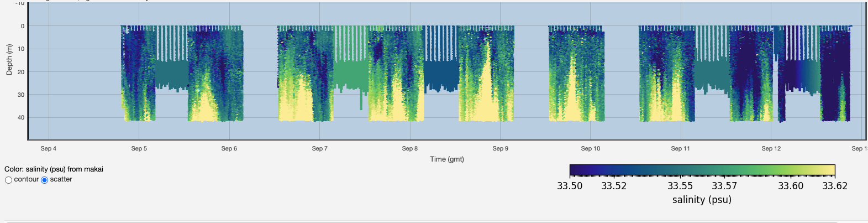The height and width of the screenshot is (223, 868).
Task: Select the contour radio button
Action: (8, 180)
